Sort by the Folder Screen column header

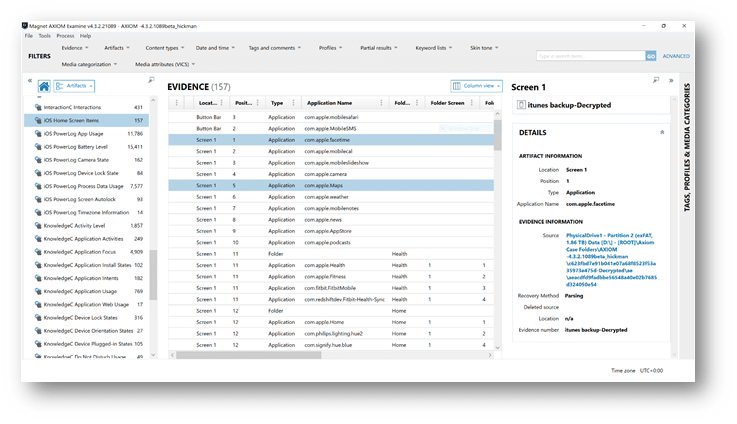pyautogui.click(x=447, y=103)
